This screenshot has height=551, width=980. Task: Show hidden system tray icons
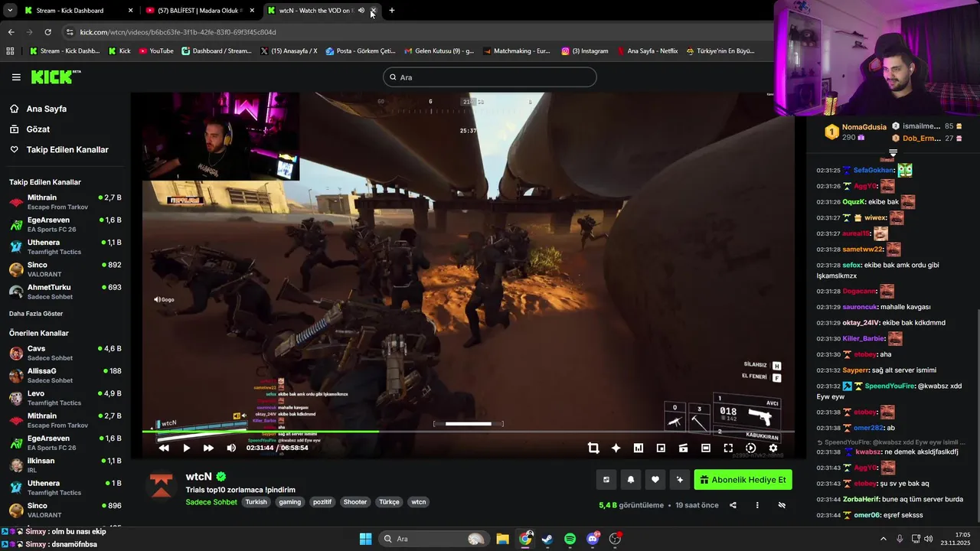tap(883, 539)
